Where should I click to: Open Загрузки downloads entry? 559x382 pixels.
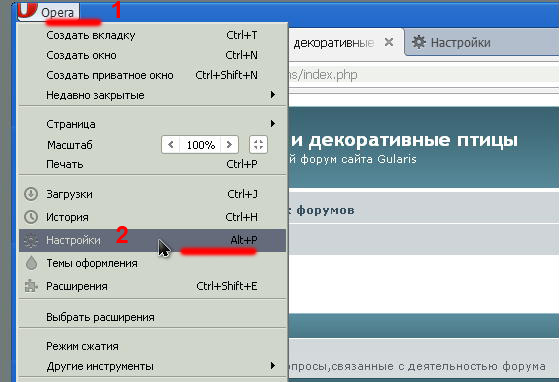tap(153, 194)
